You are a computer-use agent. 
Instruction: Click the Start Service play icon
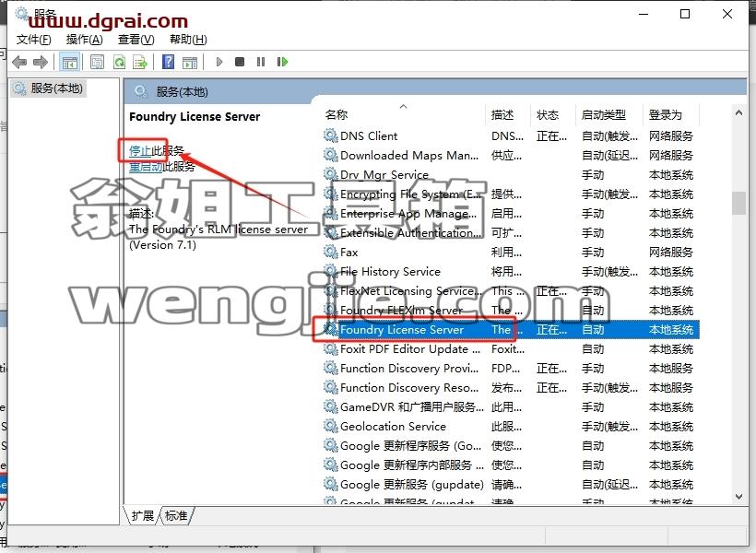pos(219,62)
